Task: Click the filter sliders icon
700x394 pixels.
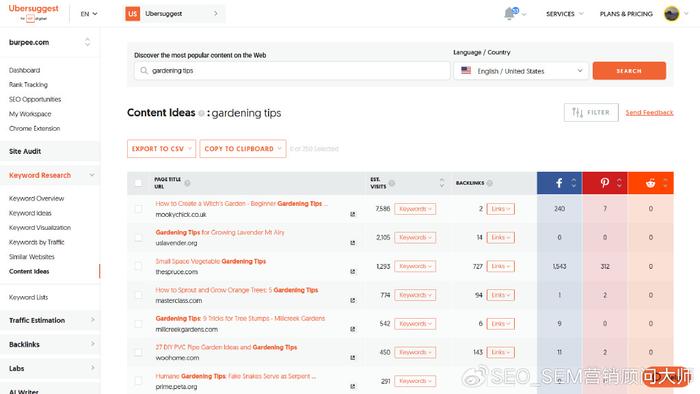Action: pyautogui.click(x=577, y=112)
